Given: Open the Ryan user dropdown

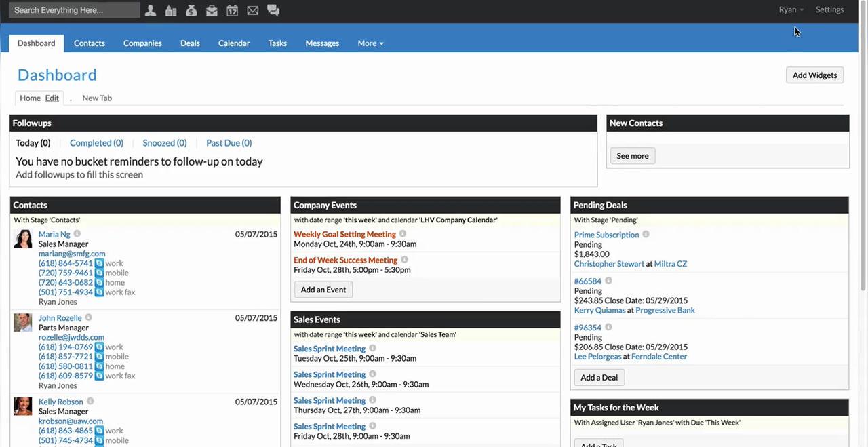Looking at the screenshot, I should pos(791,9).
